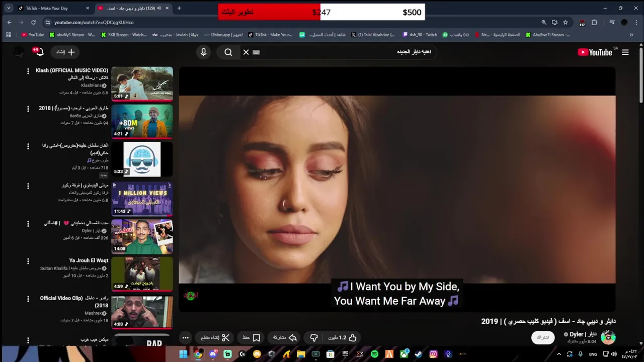Open options for ميدلي اليلماوي video

28,186
